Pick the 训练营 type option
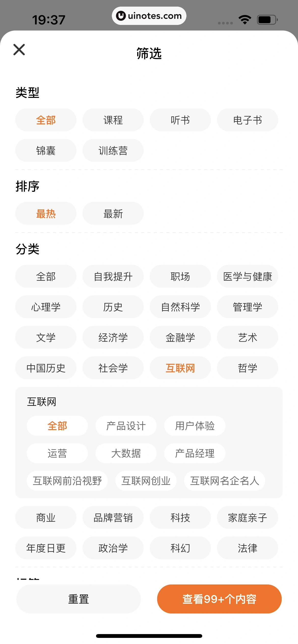Image resolution: width=298 pixels, height=644 pixels. click(113, 151)
